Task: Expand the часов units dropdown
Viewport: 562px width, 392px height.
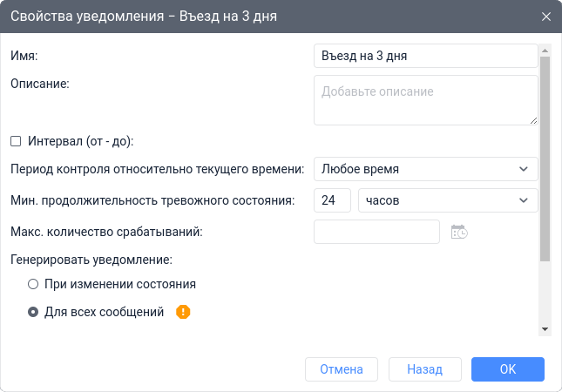Action: tap(448, 200)
